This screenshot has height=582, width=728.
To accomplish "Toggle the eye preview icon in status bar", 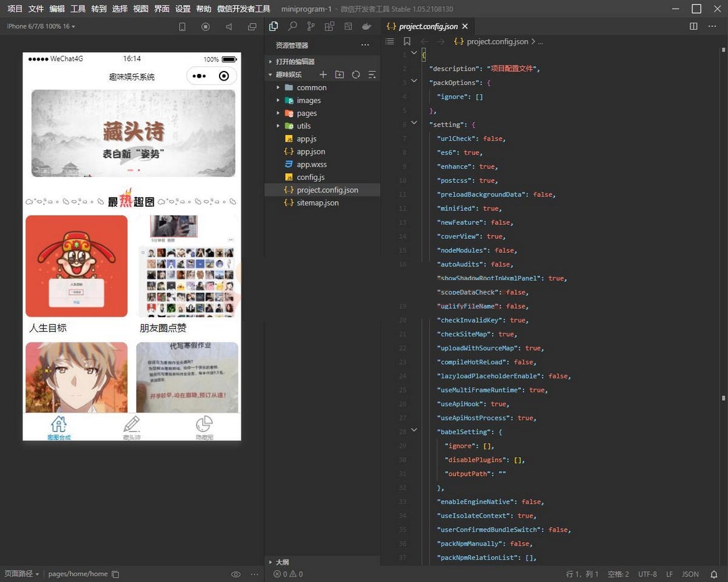I will pyautogui.click(x=236, y=574).
